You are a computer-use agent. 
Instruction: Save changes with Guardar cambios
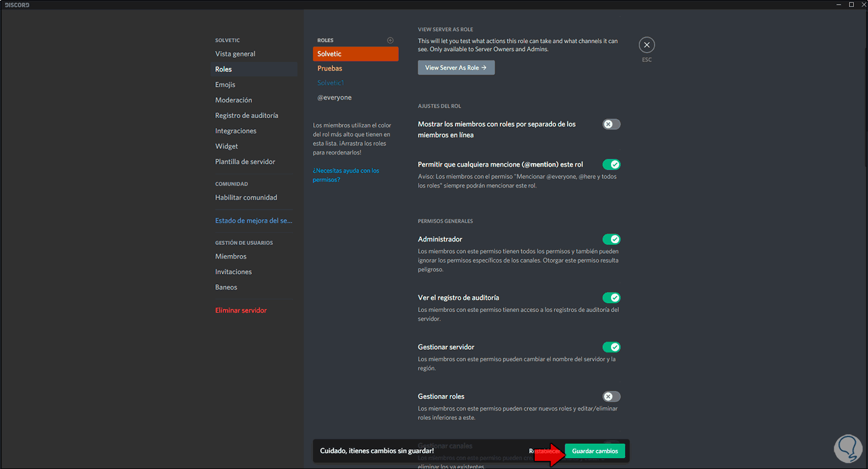pyautogui.click(x=595, y=451)
